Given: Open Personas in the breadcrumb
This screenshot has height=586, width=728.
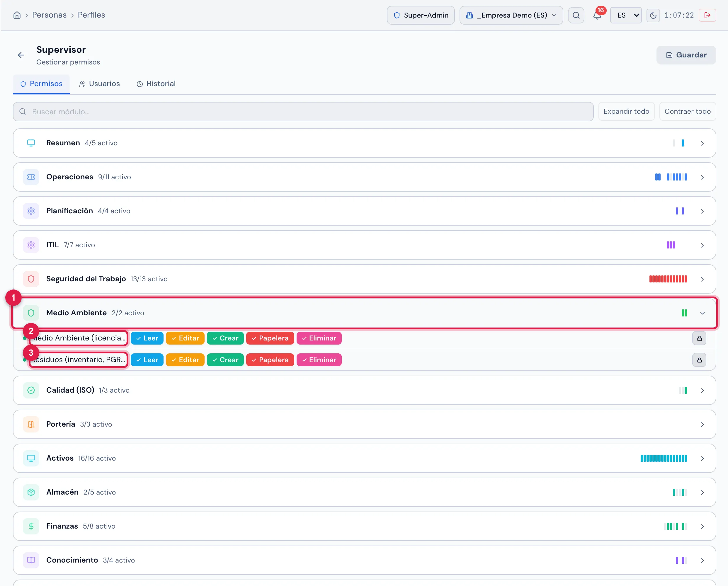Looking at the screenshot, I should [49, 15].
